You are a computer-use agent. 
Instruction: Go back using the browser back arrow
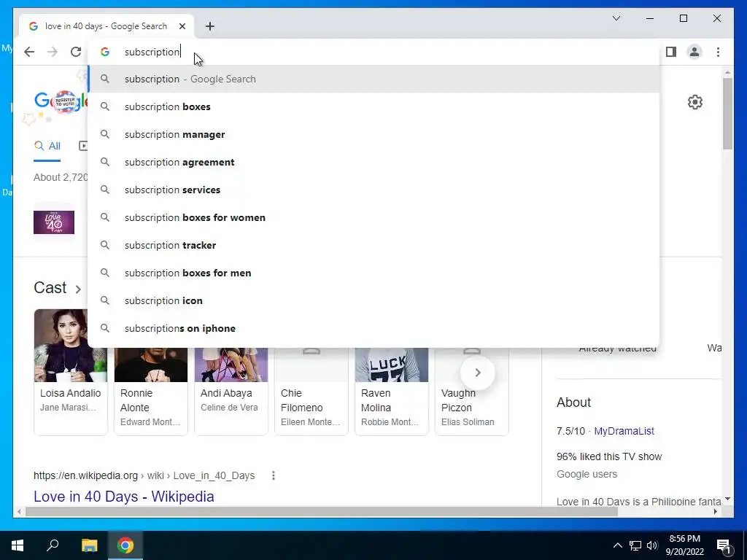tap(29, 52)
